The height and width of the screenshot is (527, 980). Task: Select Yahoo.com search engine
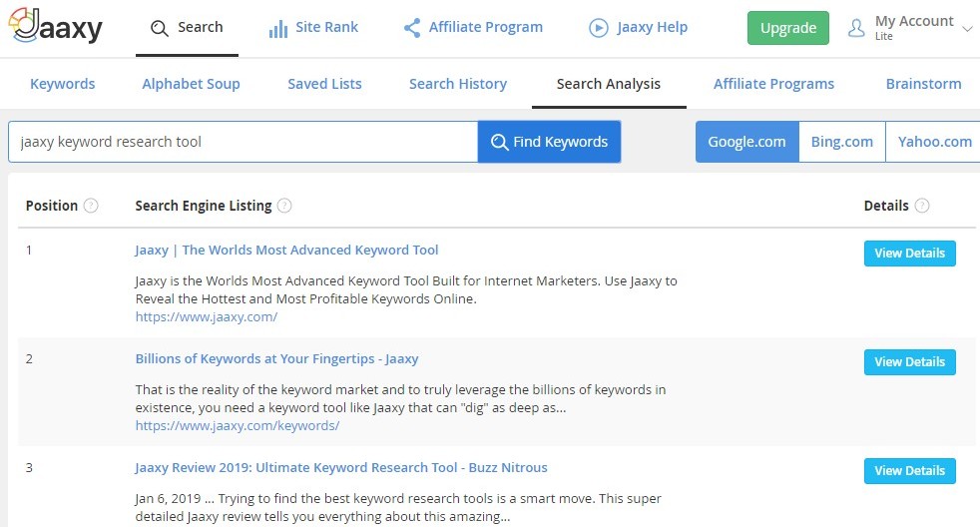click(934, 142)
